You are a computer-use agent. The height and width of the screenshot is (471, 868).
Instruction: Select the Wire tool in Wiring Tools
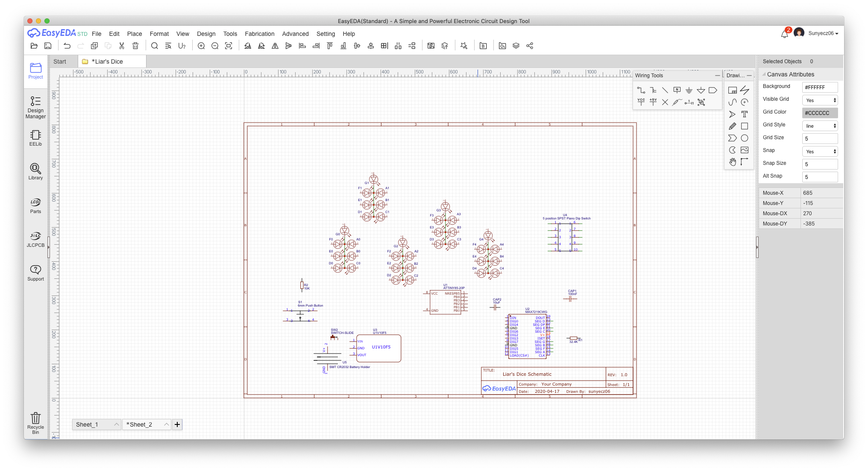pos(641,90)
